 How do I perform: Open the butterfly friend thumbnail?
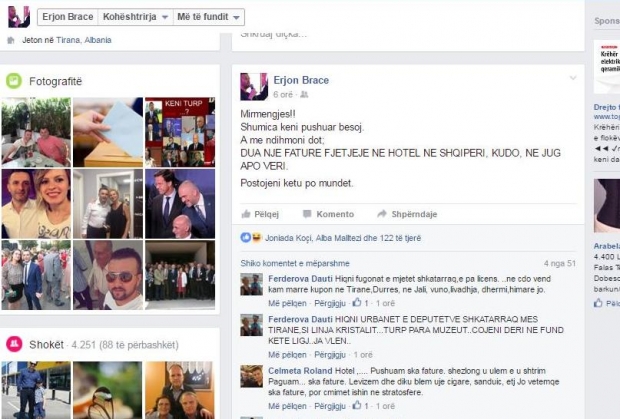click(x=108, y=390)
